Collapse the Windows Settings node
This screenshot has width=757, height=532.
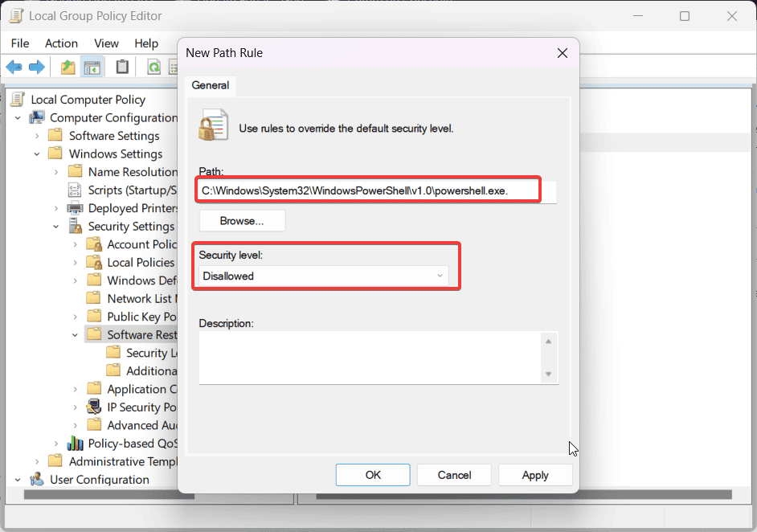point(37,154)
